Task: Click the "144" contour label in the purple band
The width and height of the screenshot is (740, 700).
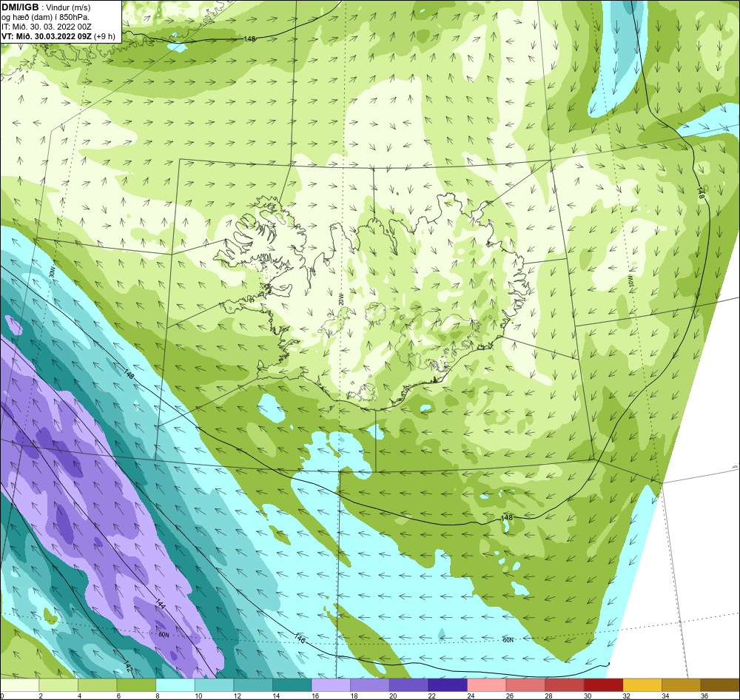Action: point(160,605)
